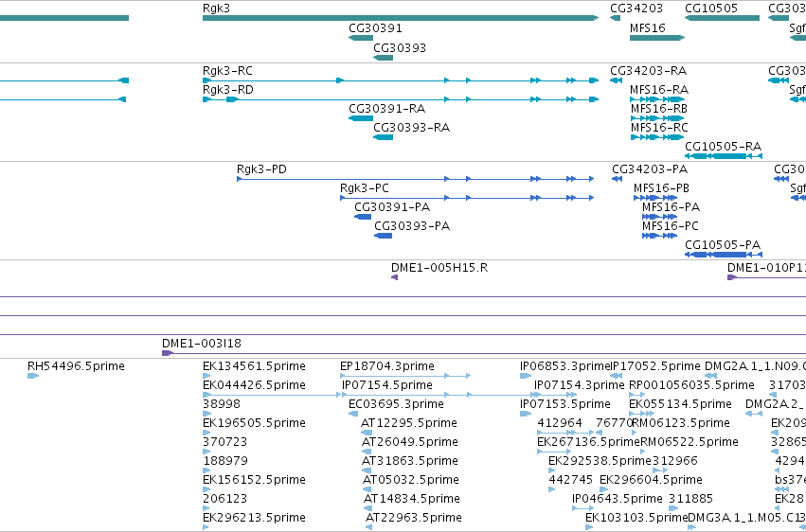Click the 370723 EST label
The height and width of the screenshot is (532, 806).
point(225,443)
